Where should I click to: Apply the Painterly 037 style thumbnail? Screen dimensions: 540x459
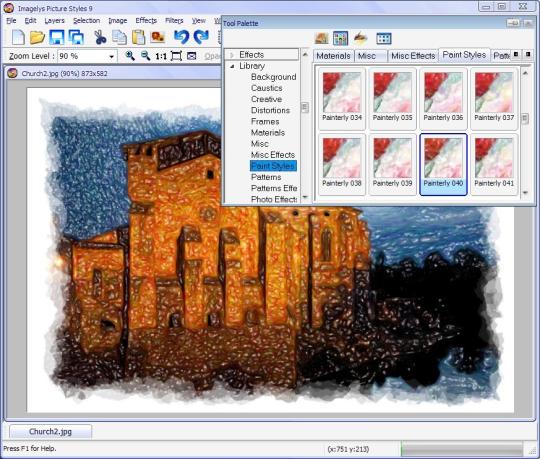(494, 98)
